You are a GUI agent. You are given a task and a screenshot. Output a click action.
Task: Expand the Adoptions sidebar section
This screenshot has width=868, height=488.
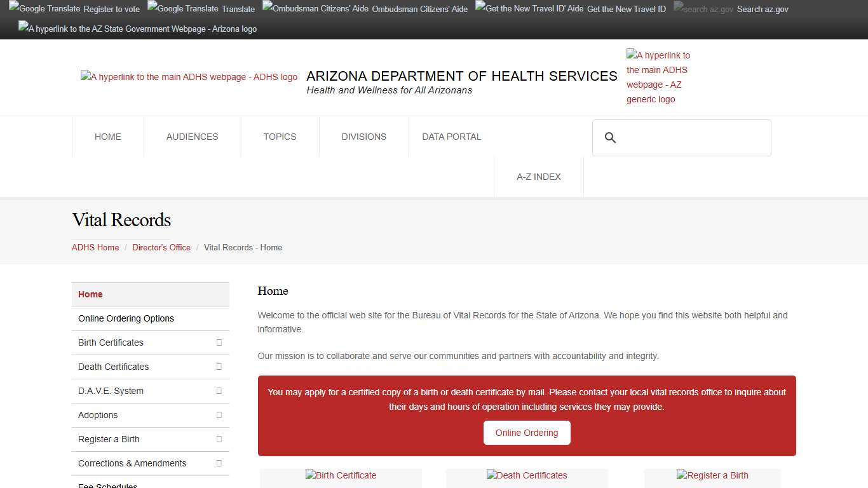click(219, 415)
